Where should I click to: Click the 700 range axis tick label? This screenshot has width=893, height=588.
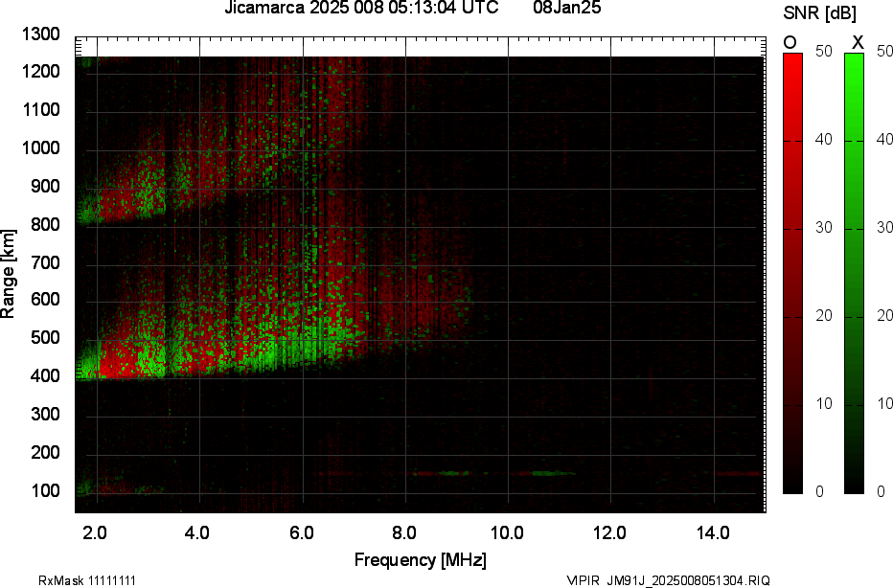pos(45,262)
